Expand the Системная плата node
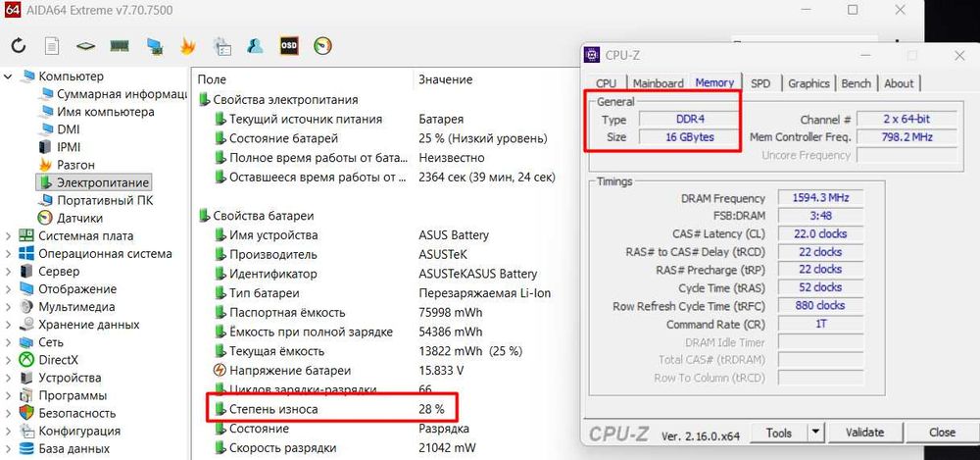 (x=8, y=236)
